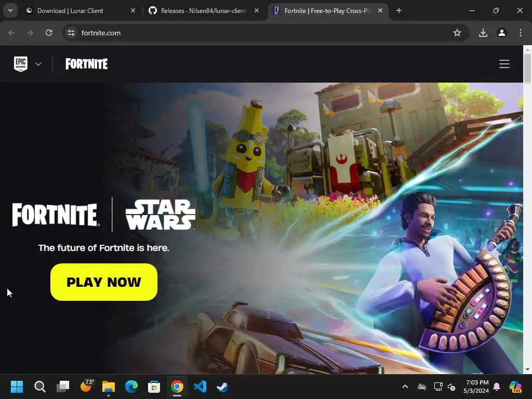Go forward to next page

30,33
